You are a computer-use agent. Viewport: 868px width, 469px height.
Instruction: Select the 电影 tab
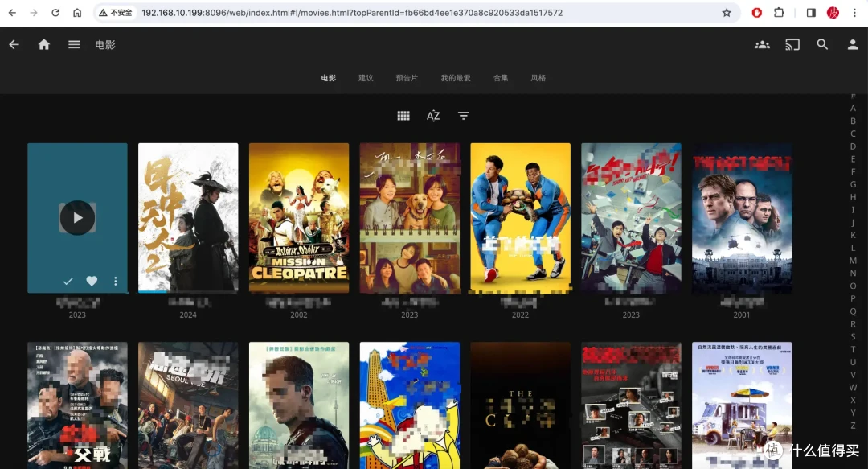coord(328,78)
